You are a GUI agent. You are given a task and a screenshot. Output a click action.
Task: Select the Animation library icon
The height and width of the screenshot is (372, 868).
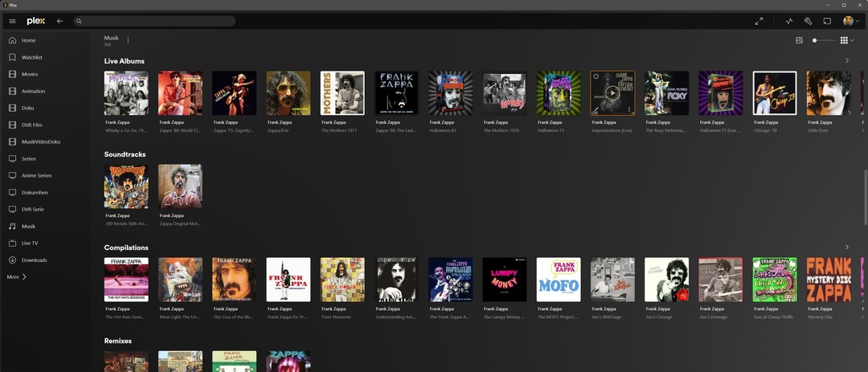pyautogui.click(x=12, y=91)
